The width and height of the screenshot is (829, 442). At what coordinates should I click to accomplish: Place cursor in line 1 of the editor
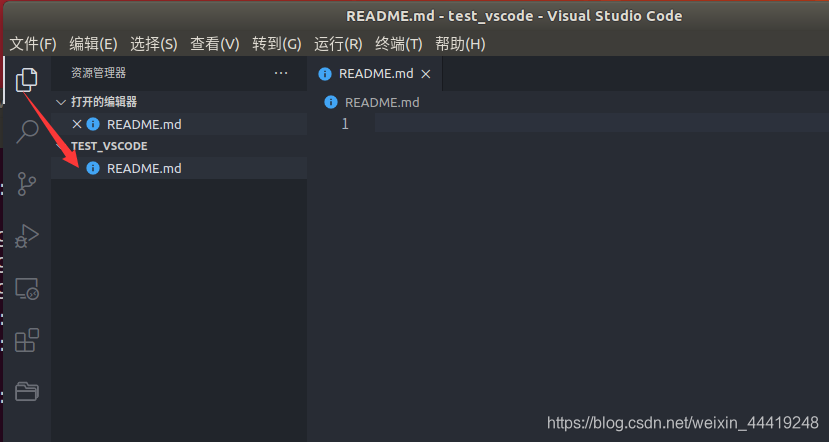click(x=602, y=124)
